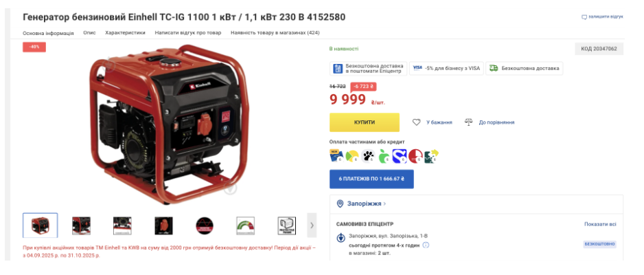
Task: Open the Написати відгук про товар tab
Action: (188, 32)
